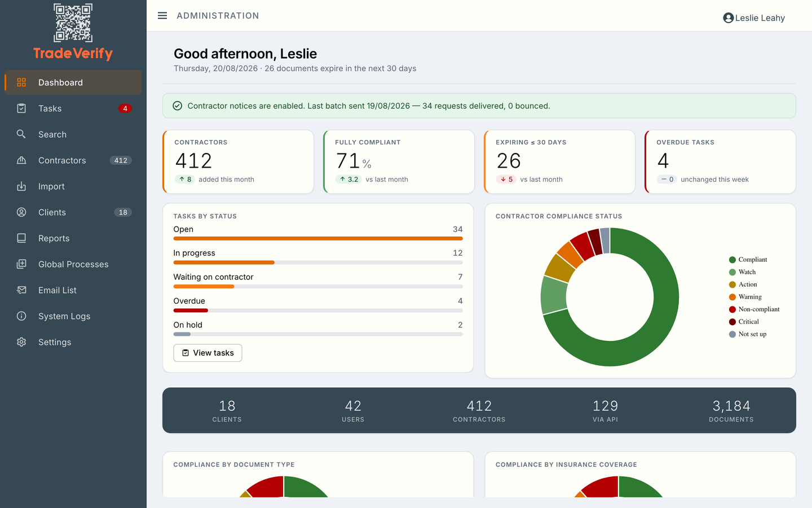Click the Compliance by Document Type heading

234,465
